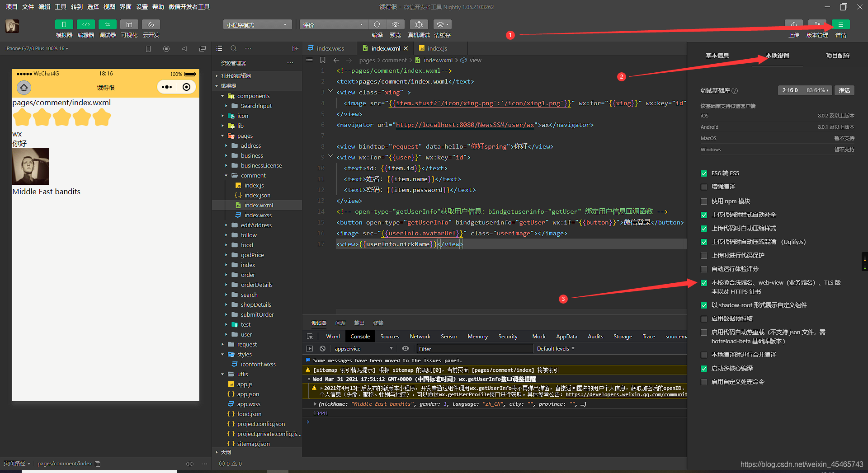Click the user avatar in the toolbar
The width and height of the screenshot is (868, 473).
pyautogui.click(x=12, y=26)
